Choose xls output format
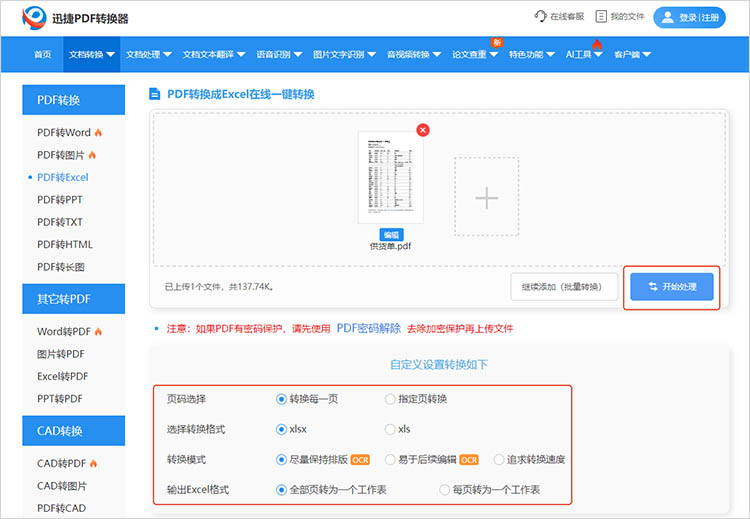This screenshot has width=750, height=519. pos(390,429)
